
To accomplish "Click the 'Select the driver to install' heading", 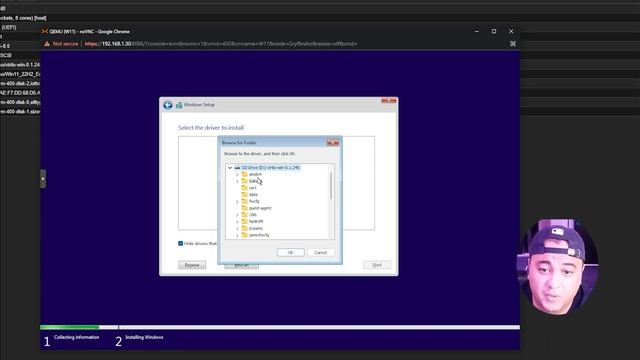I will [211, 128].
